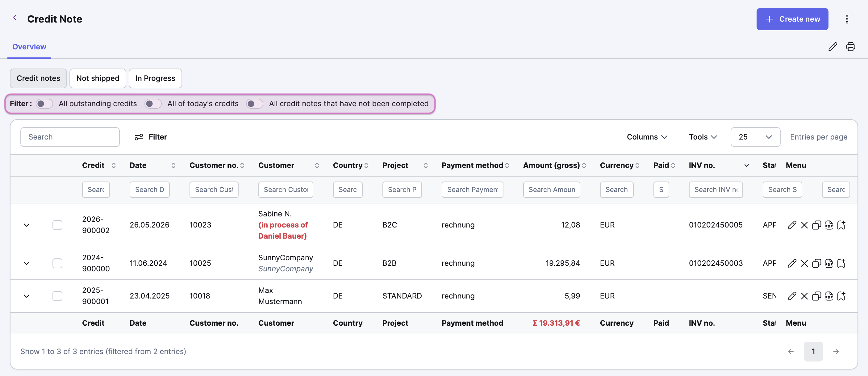Click the Filter button next to search
The width and height of the screenshot is (868, 376).
pyautogui.click(x=151, y=137)
